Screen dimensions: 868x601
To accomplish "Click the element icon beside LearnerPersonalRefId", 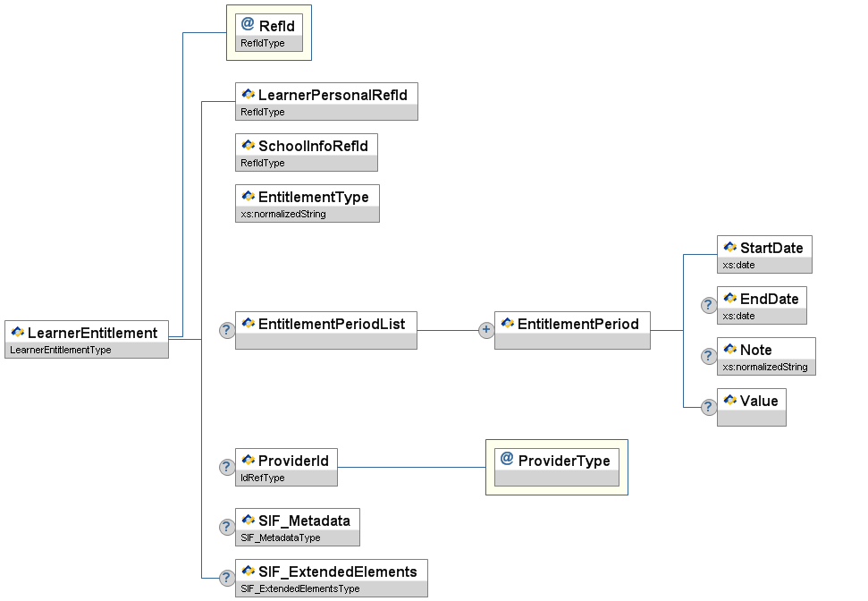I will [x=248, y=94].
